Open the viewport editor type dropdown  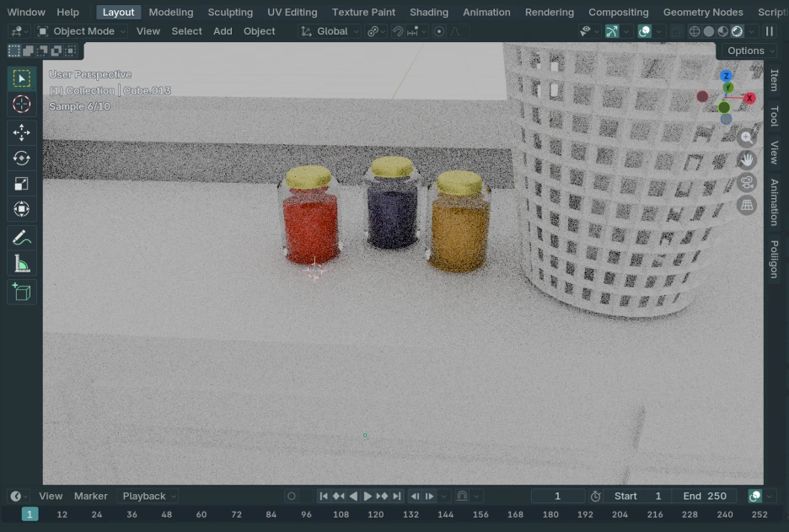tap(19, 31)
